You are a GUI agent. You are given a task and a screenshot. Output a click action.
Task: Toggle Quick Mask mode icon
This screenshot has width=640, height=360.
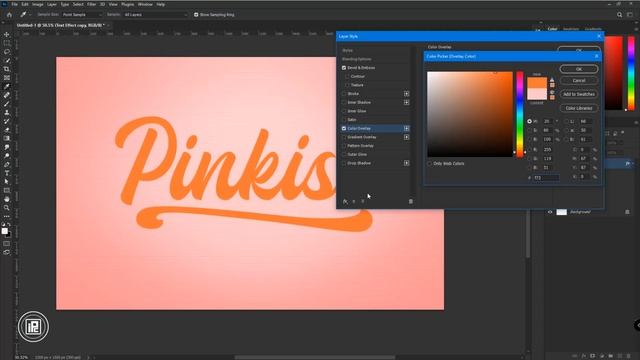(x=7, y=244)
